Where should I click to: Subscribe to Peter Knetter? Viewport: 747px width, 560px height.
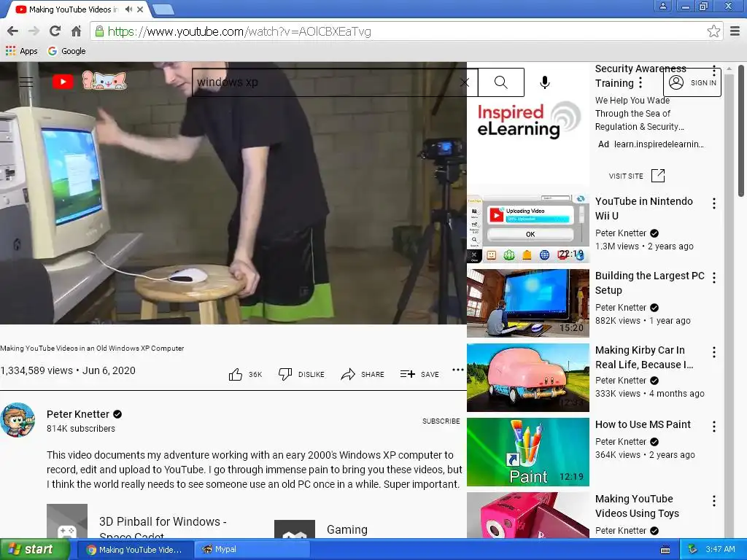441,421
